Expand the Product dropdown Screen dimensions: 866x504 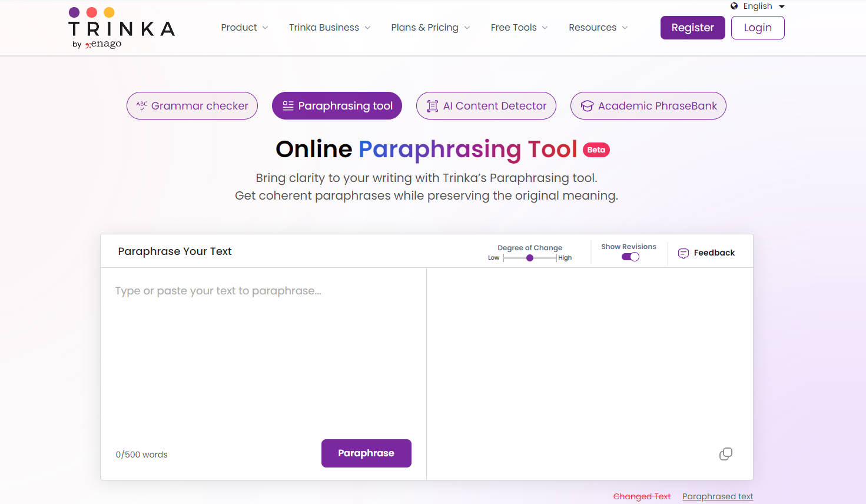click(x=244, y=27)
